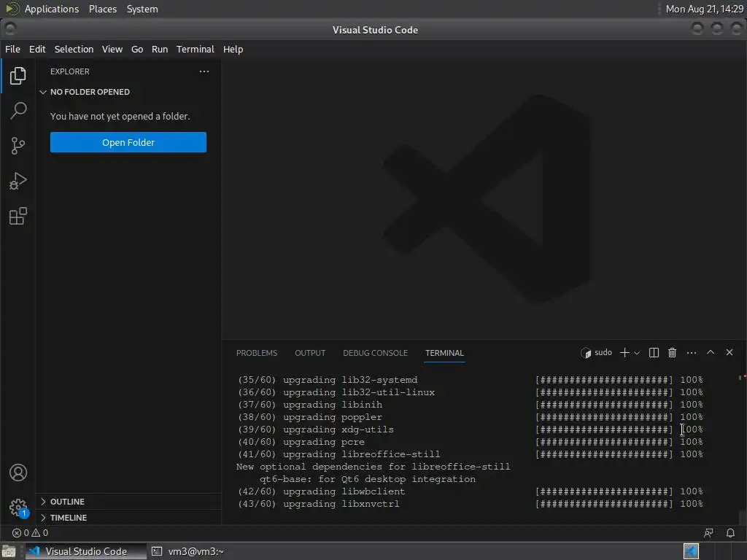The image size is (747, 560).
Task: Open the Accounts menu icon
Action: (18, 472)
